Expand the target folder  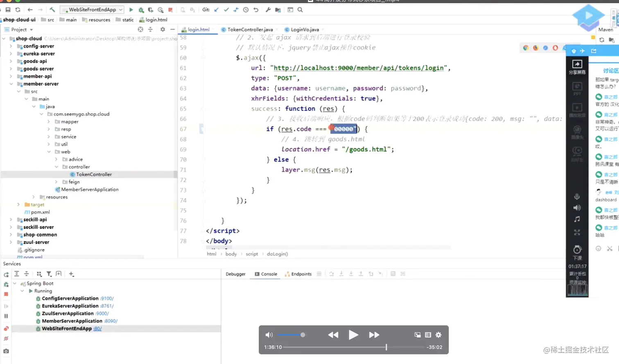pos(18,205)
